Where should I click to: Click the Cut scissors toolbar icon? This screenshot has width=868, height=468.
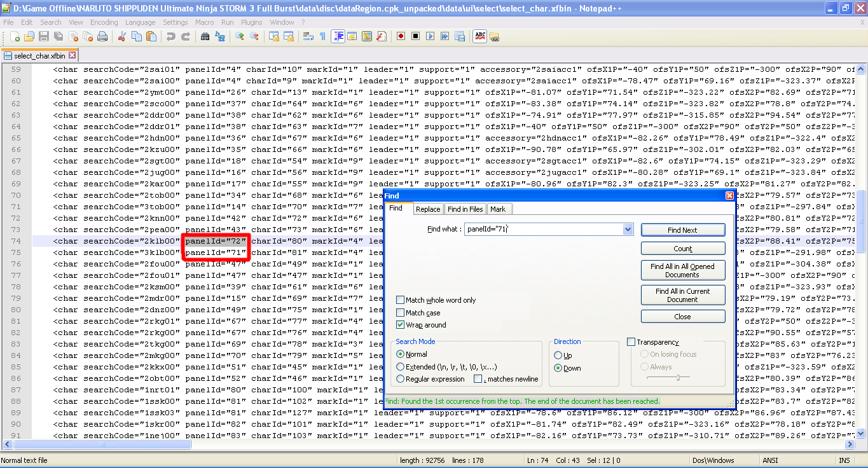[122, 36]
